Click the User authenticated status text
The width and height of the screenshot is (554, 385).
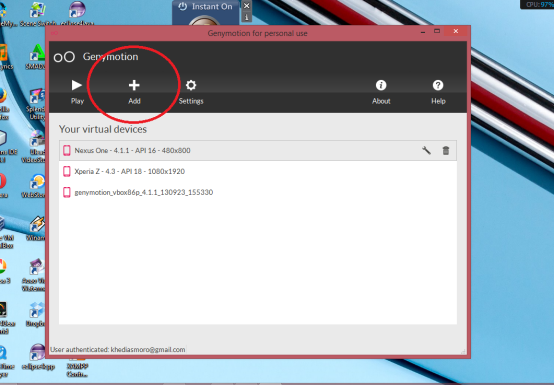(118, 349)
